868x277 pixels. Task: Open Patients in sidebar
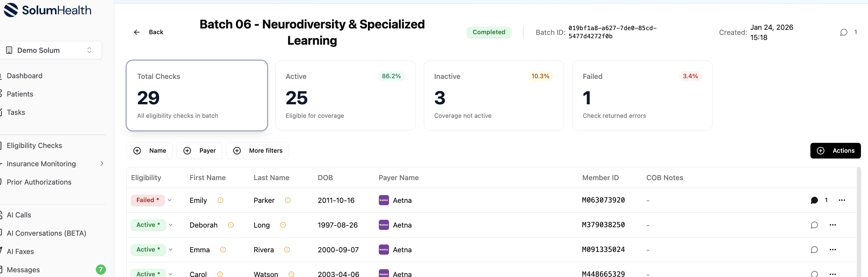pyautogui.click(x=20, y=94)
